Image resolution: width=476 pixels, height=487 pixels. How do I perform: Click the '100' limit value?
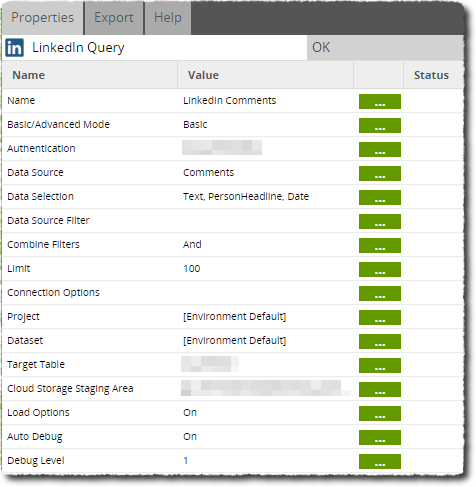point(192,268)
